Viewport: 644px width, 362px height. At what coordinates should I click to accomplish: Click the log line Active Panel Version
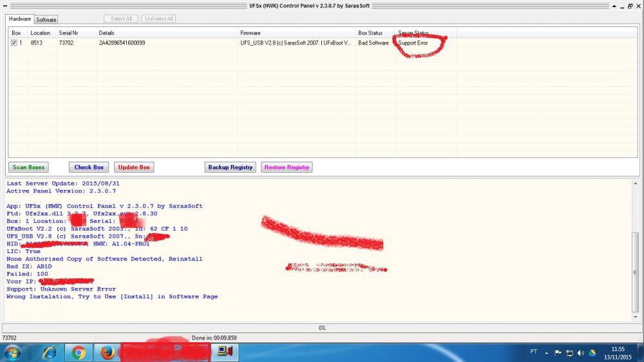point(61,191)
